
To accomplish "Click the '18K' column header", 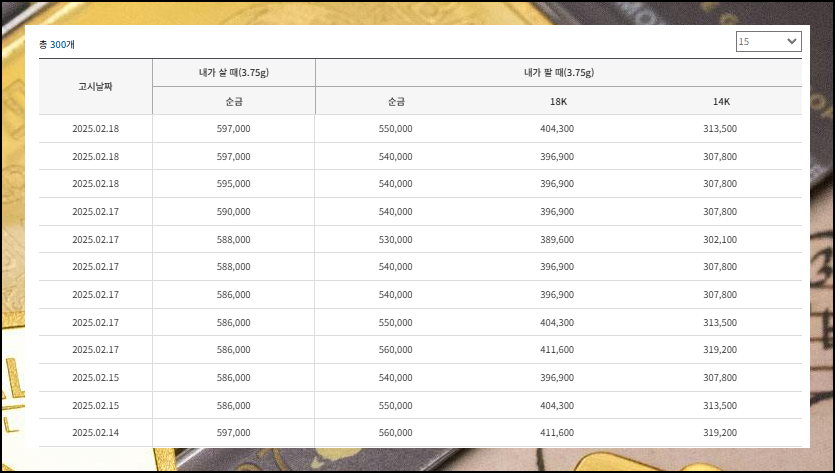I will [x=558, y=101].
